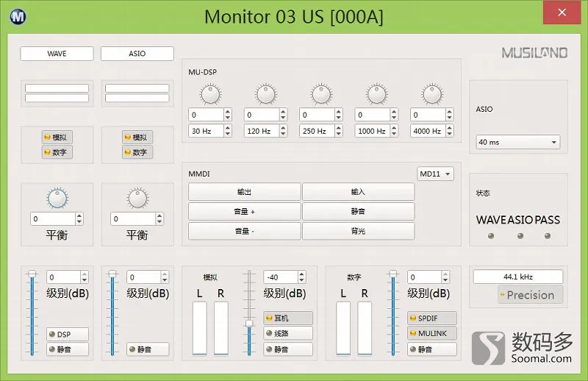Click the MMDI 静音 mute button

click(359, 211)
